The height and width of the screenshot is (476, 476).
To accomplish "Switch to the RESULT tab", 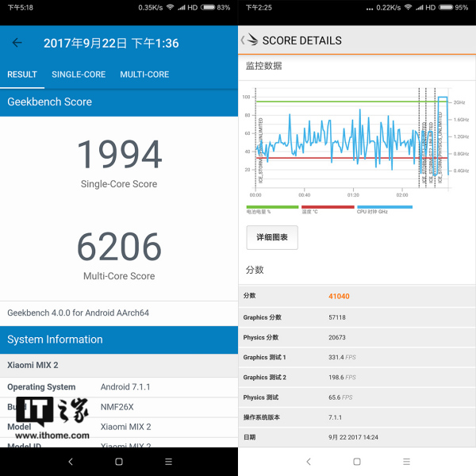I will click(x=22, y=75).
